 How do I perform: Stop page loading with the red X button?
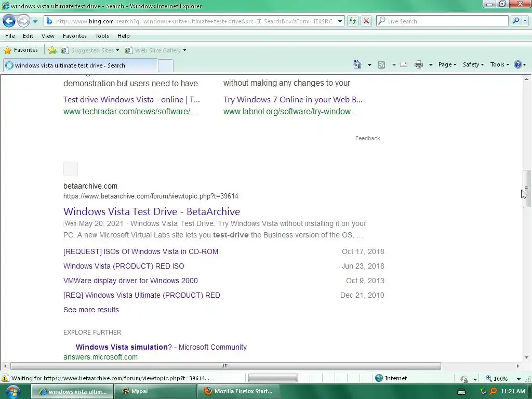coord(366,21)
